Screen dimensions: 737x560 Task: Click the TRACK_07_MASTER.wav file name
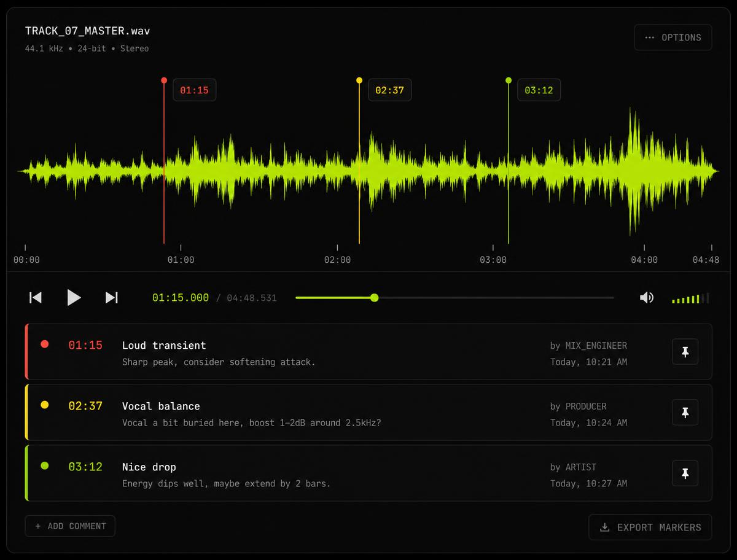(88, 31)
